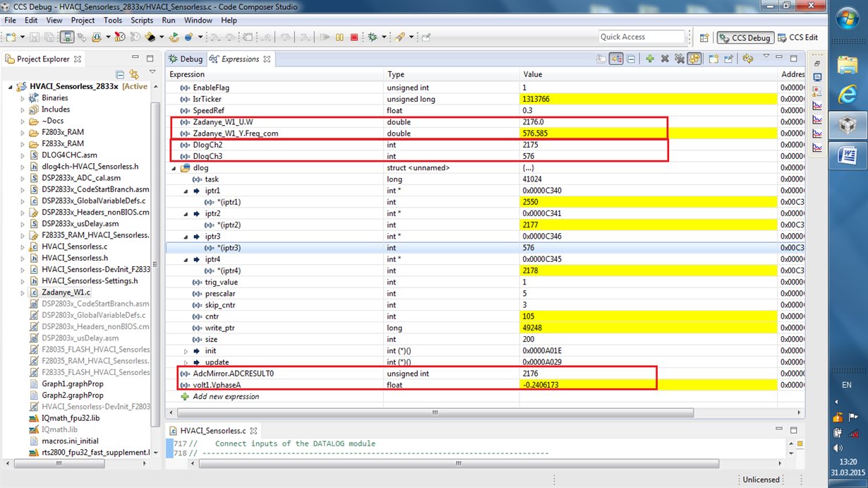Collapse the iptr4 pointer node
This screenshot has width=868, height=488.
(x=186, y=259)
